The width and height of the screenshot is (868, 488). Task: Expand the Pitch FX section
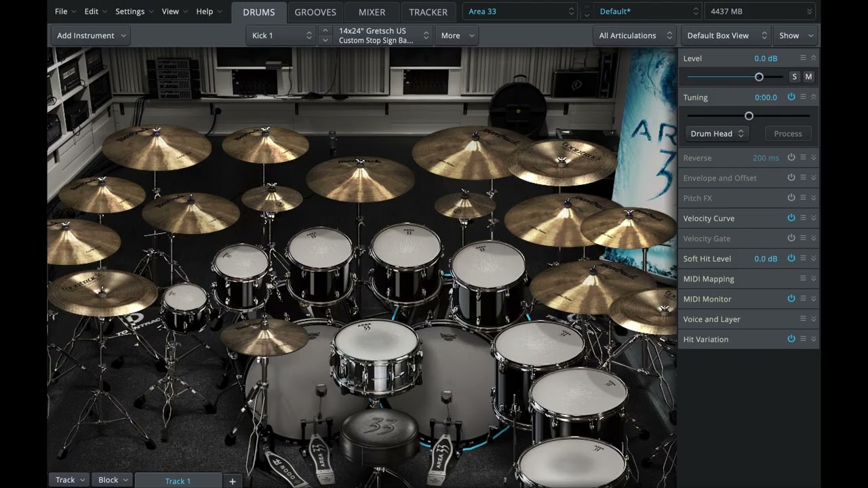click(x=813, y=198)
